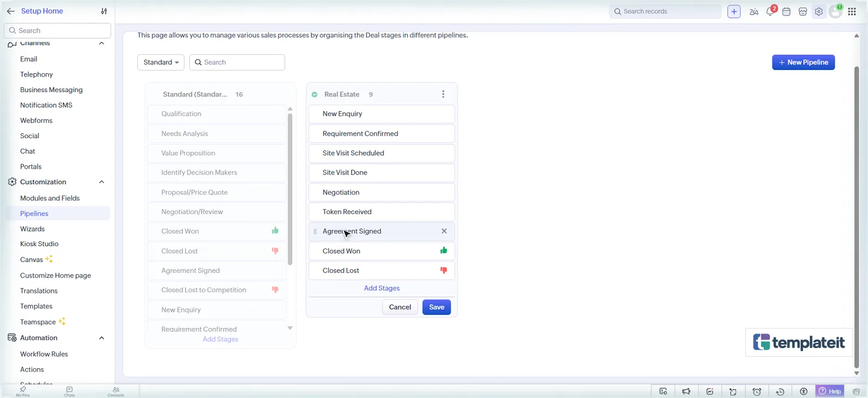The width and height of the screenshot is (868, 398).
Task: Focus the pipeline Search field
Action: pos(237,62)
